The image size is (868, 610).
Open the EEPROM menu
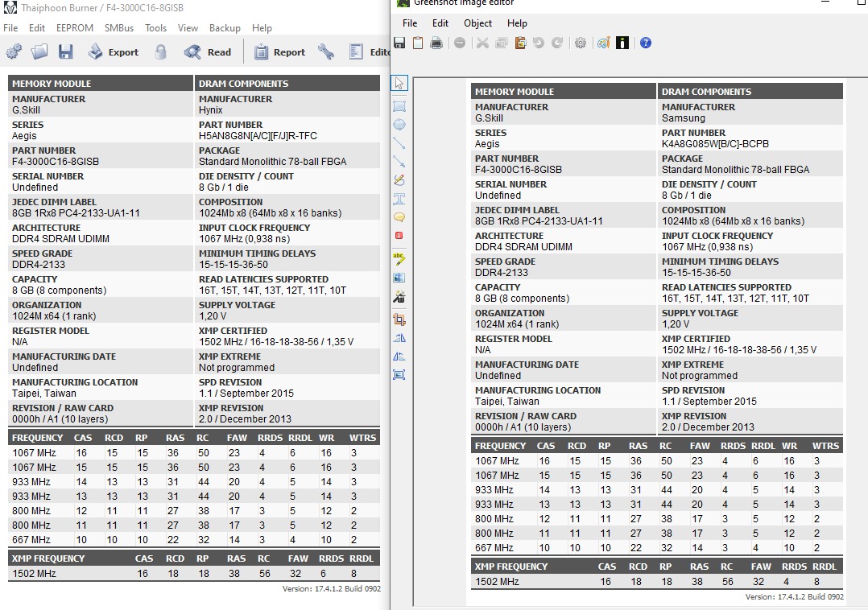point(75,27)
